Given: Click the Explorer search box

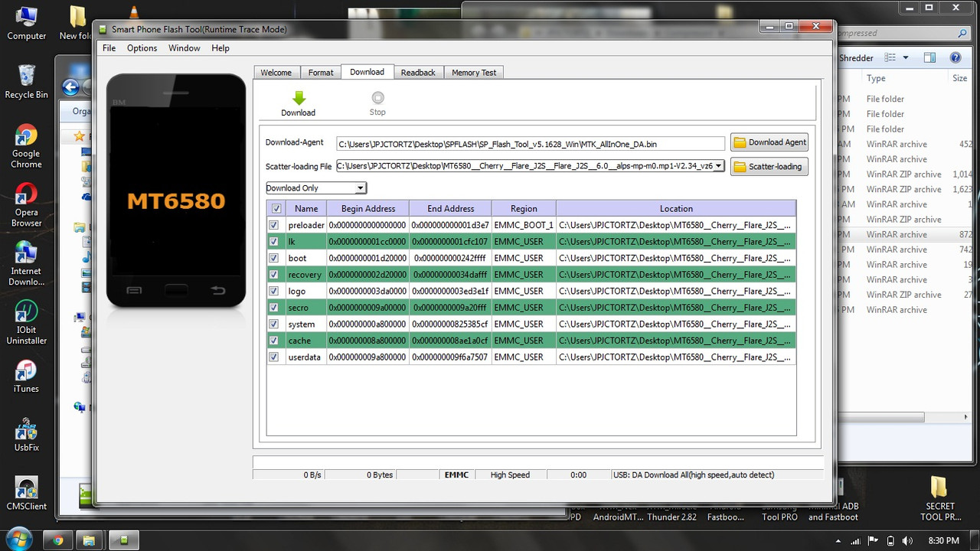Looking at the screenshot, I should click(x=902, y=34).
